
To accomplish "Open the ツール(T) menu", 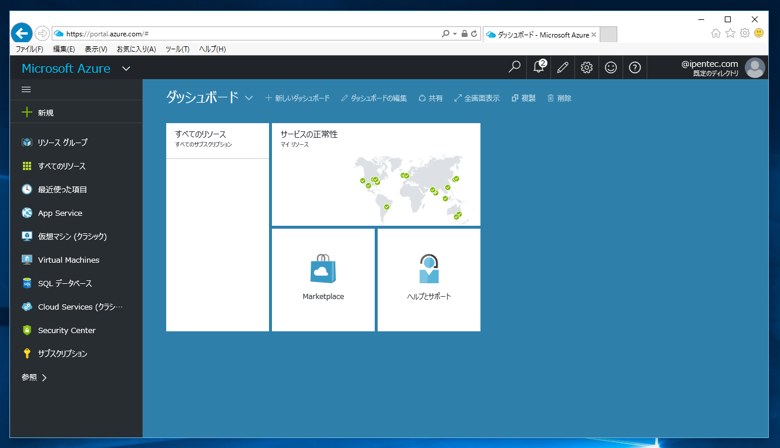I will (x=177, y=49).
